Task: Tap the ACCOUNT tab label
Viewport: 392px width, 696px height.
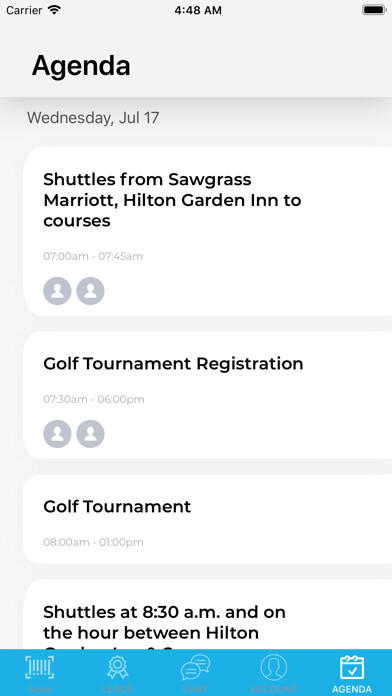Action: (x=273, y=689)
